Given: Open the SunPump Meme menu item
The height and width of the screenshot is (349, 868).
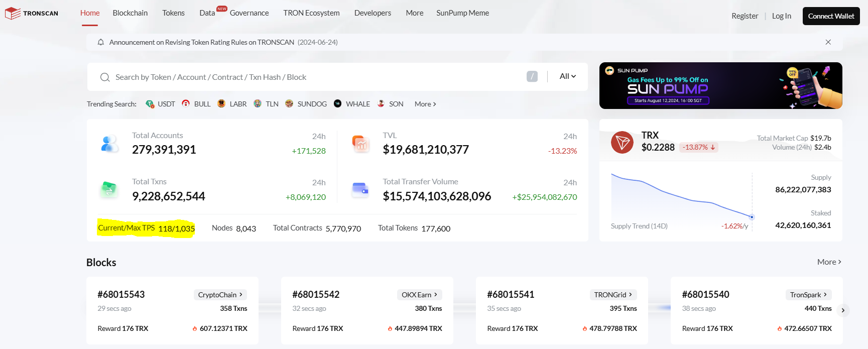Looking at the screenshot, I should [x=462, y=13].
